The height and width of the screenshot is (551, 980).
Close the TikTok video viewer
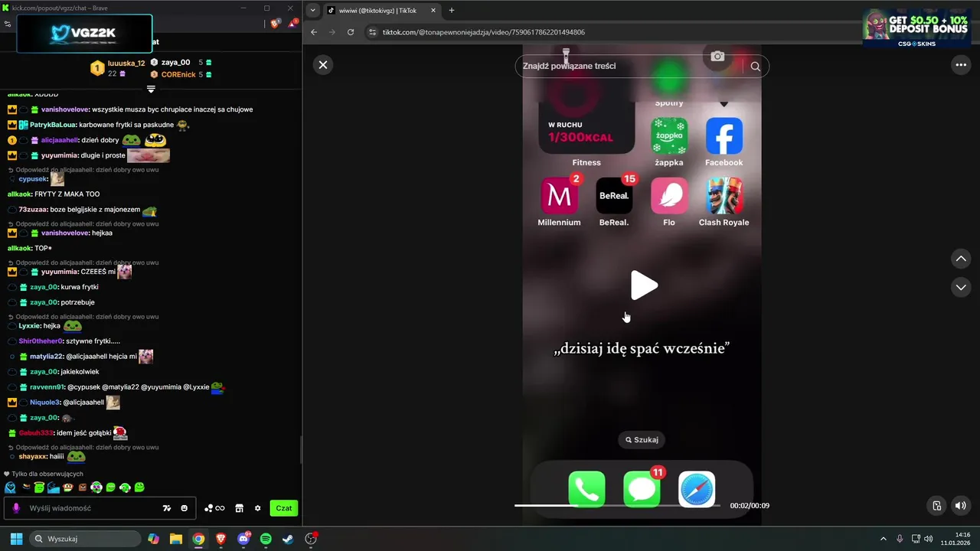point(323,65)
